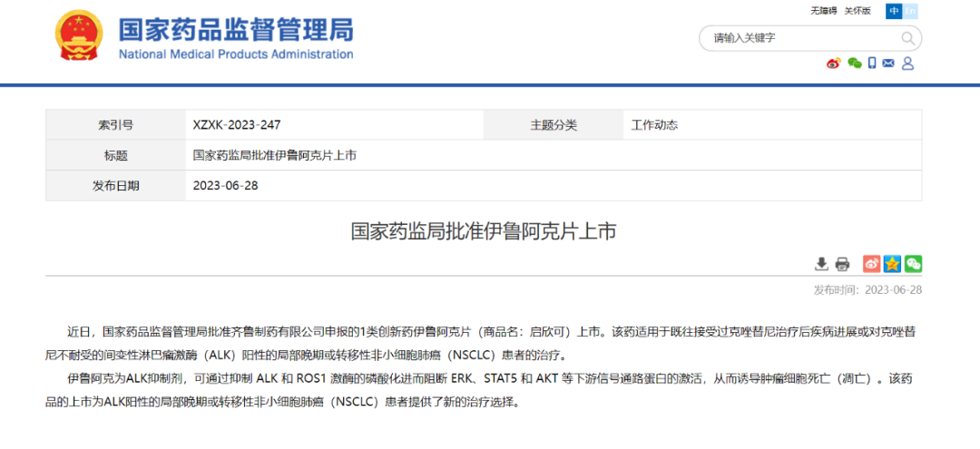
Task: Open the header WeChat icon below search
Action: [855, 63]
